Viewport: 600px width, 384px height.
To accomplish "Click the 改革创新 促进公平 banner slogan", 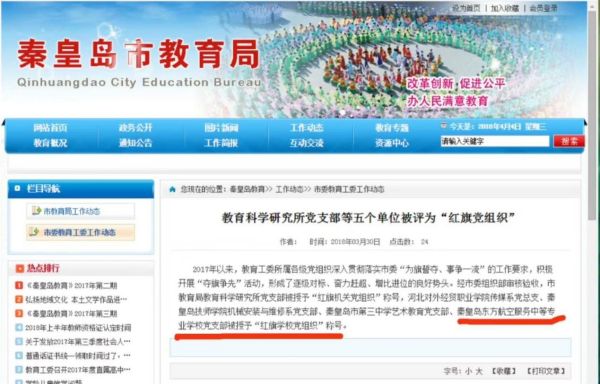I will [456, 84].
